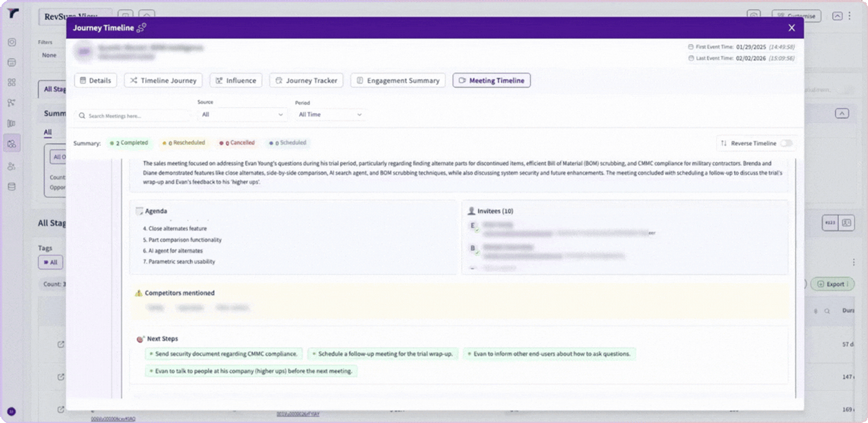Toggle the Reverse Timeline switch
This screenshot has width=868, height=423.
[x=786, y=143]
